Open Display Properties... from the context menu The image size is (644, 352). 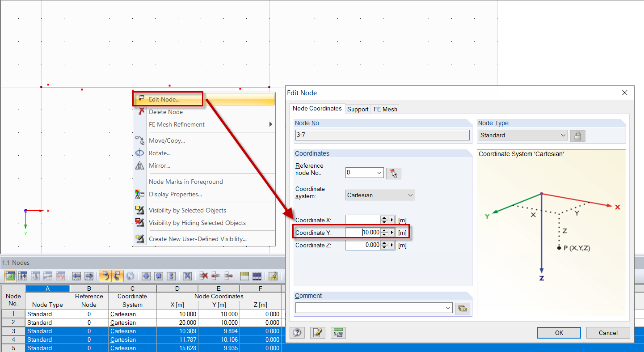tap(204, 194)
